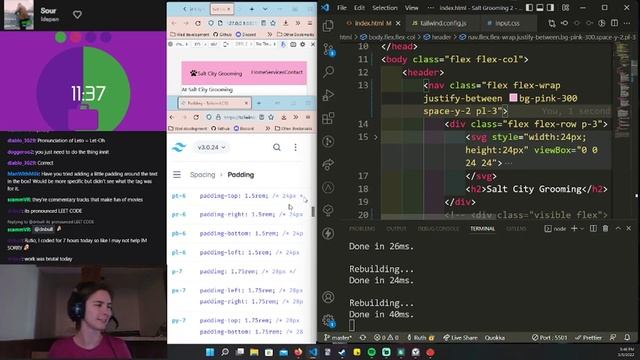Open the Extensions view in VS Code

click(x=328, y=118)
